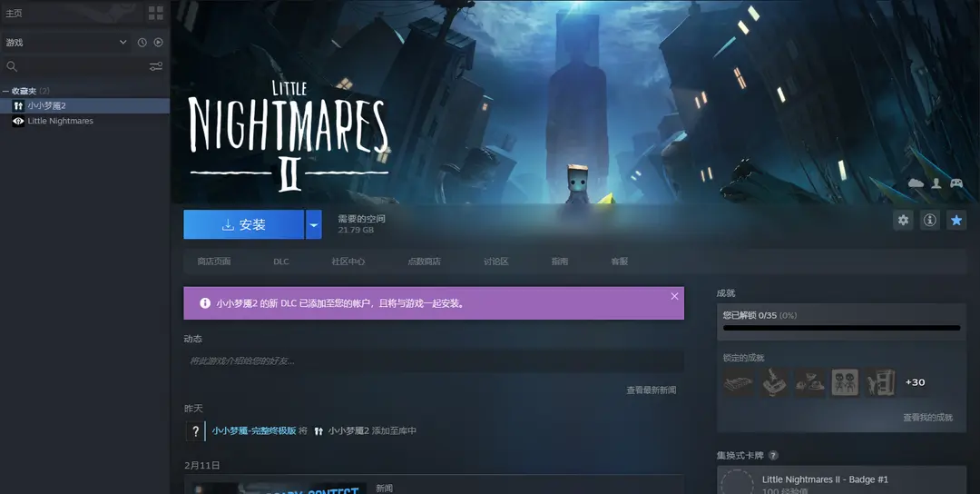Show the +30 remaining achievements
The width and height of the screenshot is (980, 494).
[x=915, y=382]
